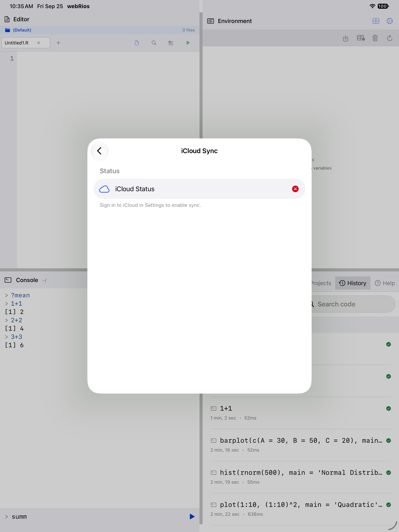Screen dimensions: 399x532
Task: Select the barplot history entry
Action: click(301, 445)
